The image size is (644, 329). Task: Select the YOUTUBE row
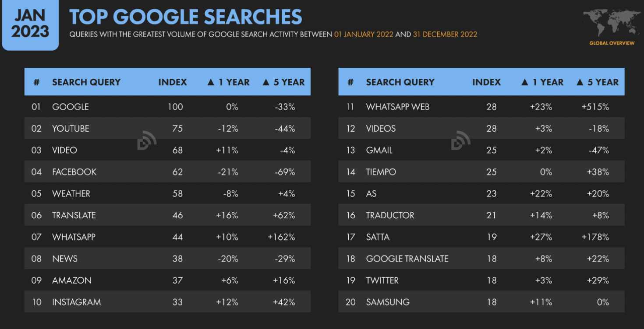(167, 128)
